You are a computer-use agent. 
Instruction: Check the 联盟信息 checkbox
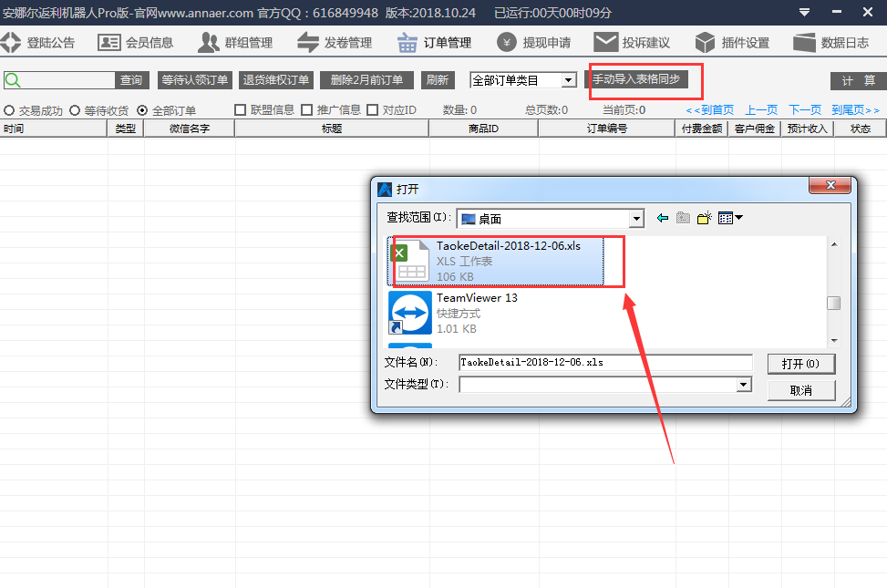pos(240,109)
